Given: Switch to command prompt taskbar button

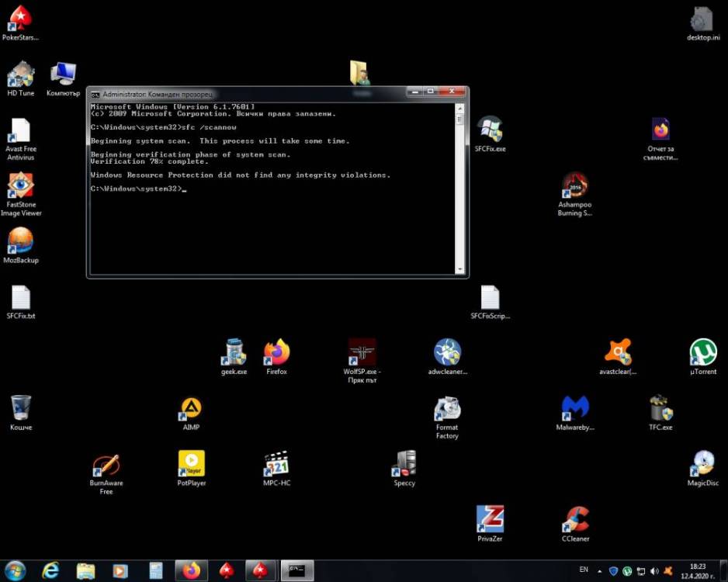Looking at the screenshot, I should click(297, 570).
